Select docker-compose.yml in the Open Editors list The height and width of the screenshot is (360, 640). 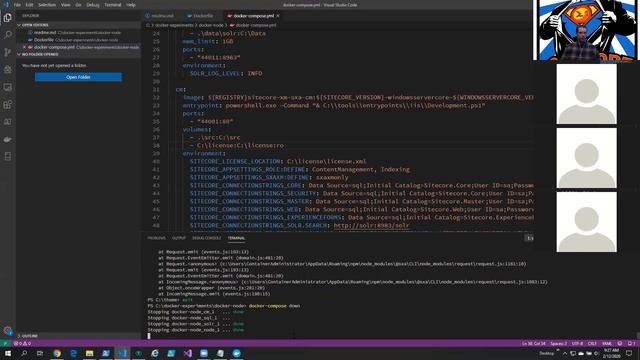(x=78, y=47)
